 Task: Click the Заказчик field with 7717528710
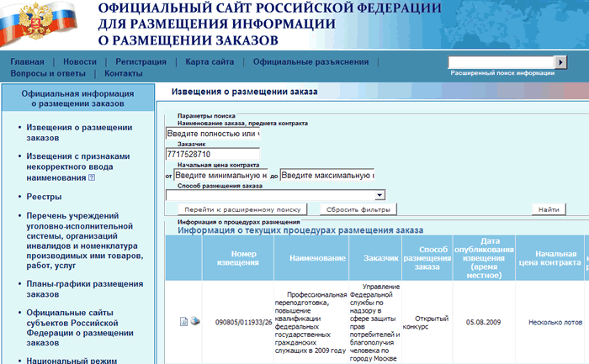pos(213,154)
